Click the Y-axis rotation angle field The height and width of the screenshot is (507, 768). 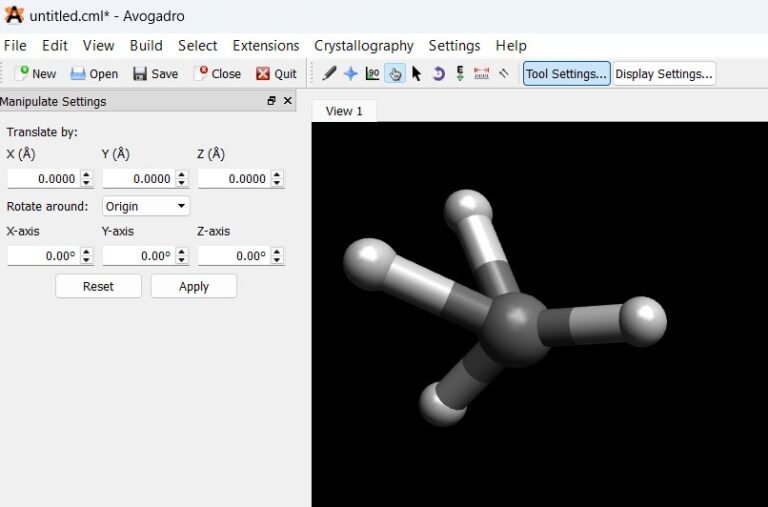point(139,256)
